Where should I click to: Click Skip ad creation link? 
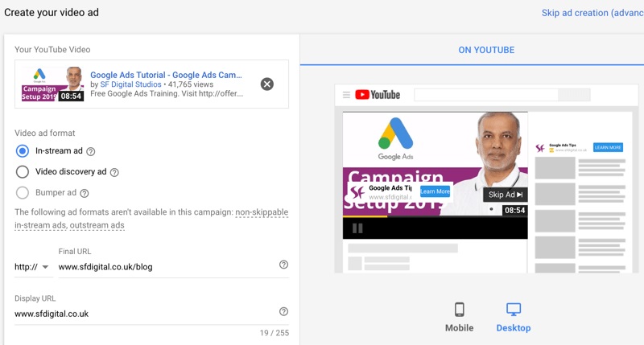click(x=592, y=13)
